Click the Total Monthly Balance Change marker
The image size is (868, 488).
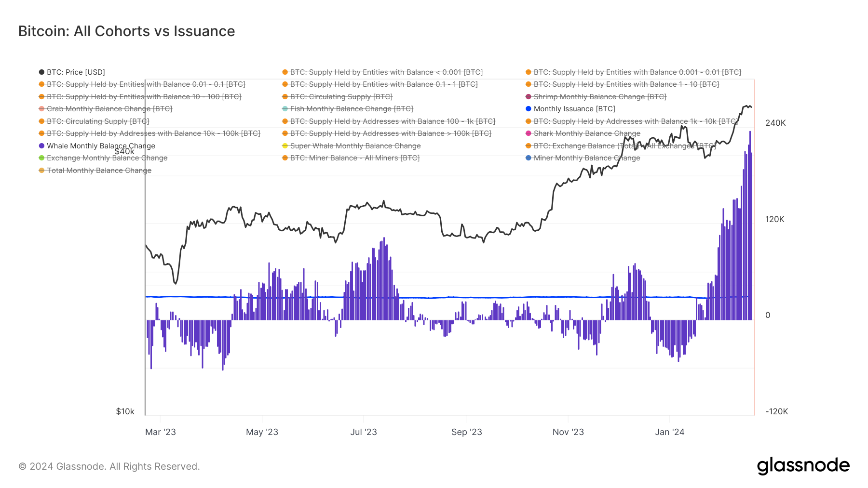(x=42, y=171)
